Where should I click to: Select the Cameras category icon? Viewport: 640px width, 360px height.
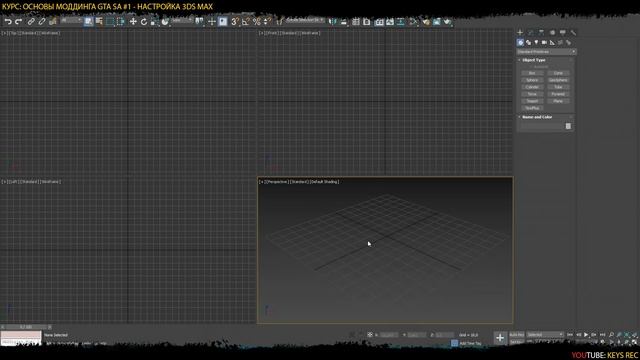tap(544, 42)
